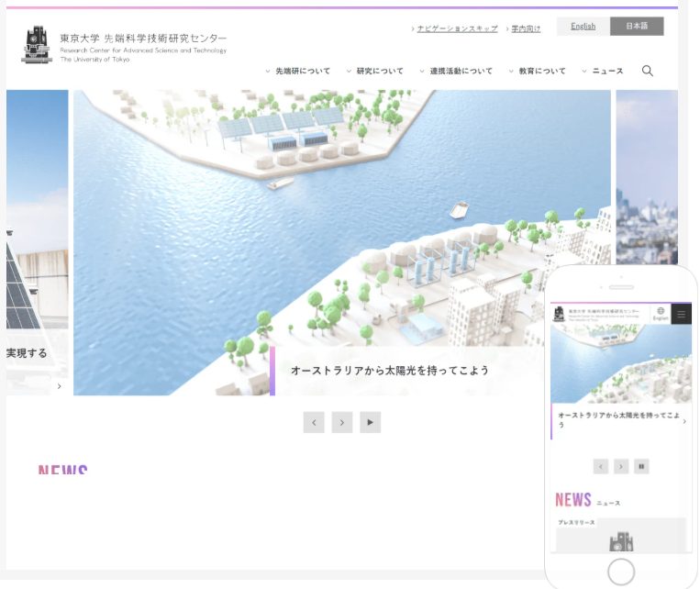Open the hamburger menu in phone mockup
The image size is (700, 589).
681,315
